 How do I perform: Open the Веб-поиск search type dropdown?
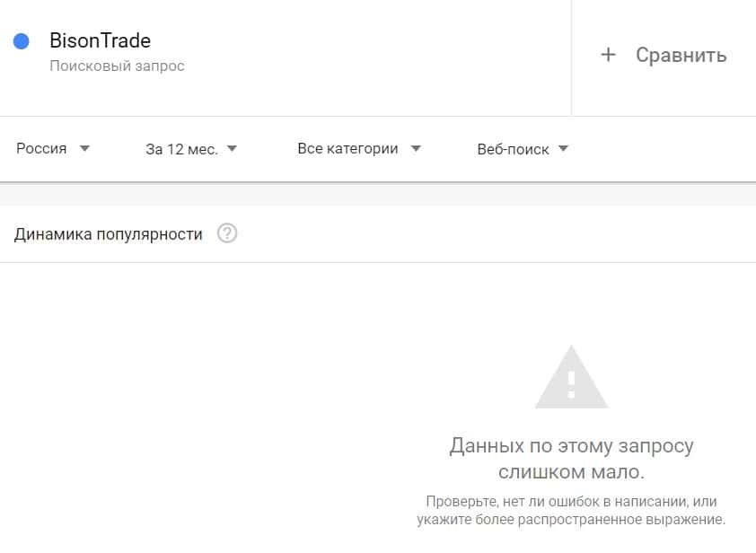click(x=523, y=149)
